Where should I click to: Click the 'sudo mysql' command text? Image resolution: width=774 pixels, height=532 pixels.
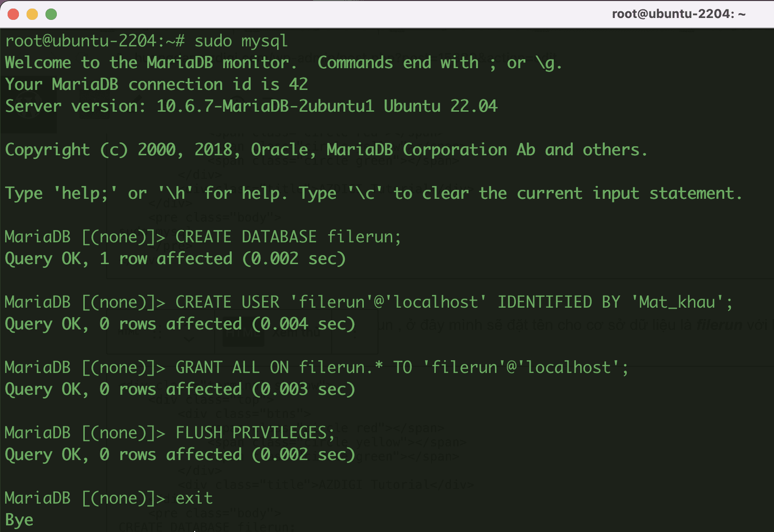pos(241,41)
